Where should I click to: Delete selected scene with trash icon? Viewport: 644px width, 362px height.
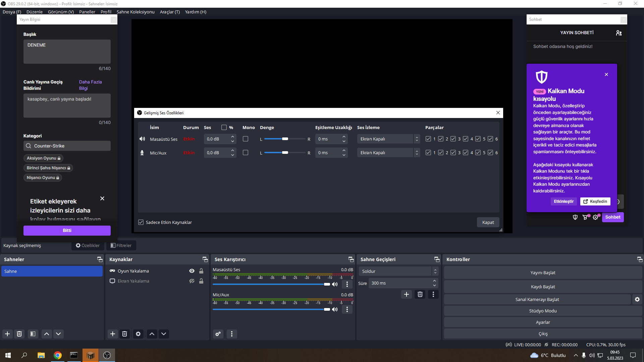tap(19, 334)
